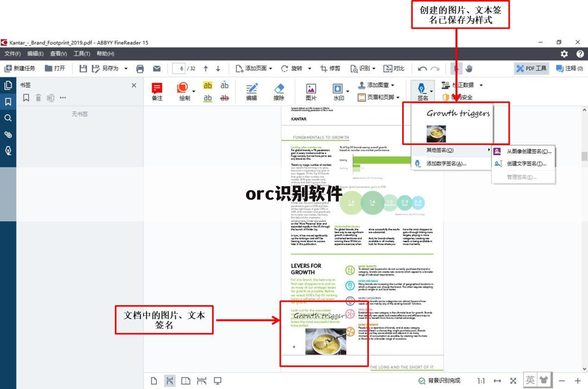This screenshot has height=389, width=588.
Task: Apply underline text markup
Action: [208, 98]
